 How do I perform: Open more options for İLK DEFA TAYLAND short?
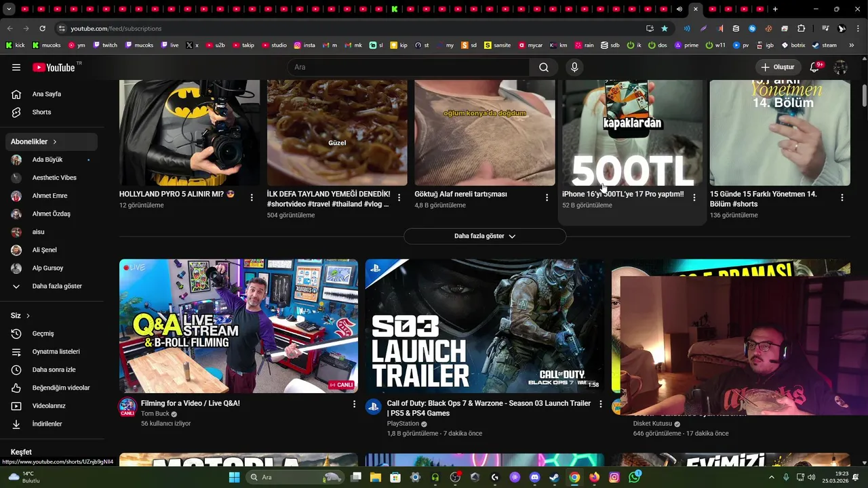[399, 197]
